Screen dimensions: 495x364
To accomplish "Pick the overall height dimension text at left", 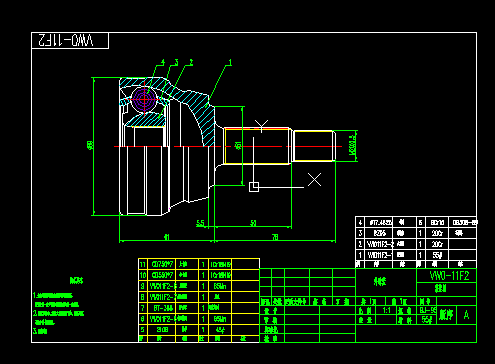I will [90, 145].
